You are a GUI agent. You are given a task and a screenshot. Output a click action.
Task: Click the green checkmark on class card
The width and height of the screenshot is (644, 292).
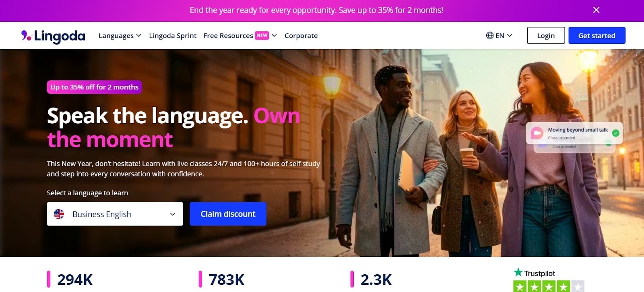click(x=615, y=133)
